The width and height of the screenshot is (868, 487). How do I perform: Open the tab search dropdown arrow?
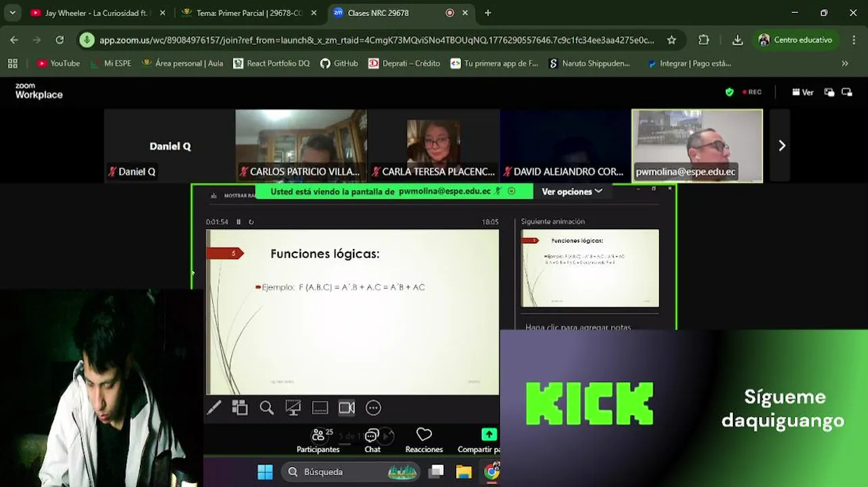(x=12, y=13)
